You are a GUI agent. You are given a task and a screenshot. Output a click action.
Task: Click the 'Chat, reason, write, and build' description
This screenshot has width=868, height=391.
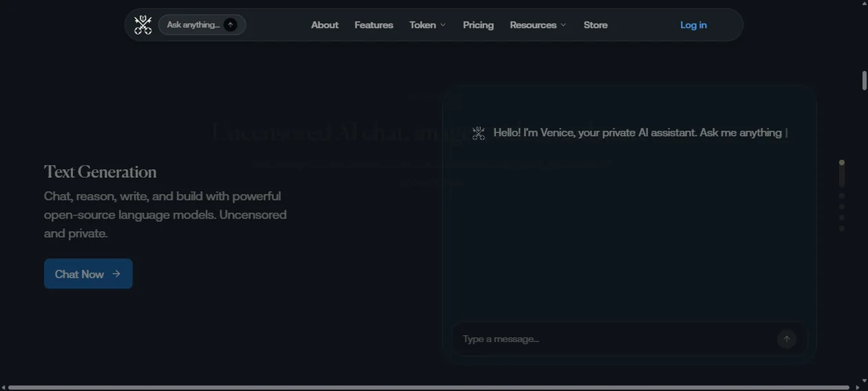tap(165, 214)
